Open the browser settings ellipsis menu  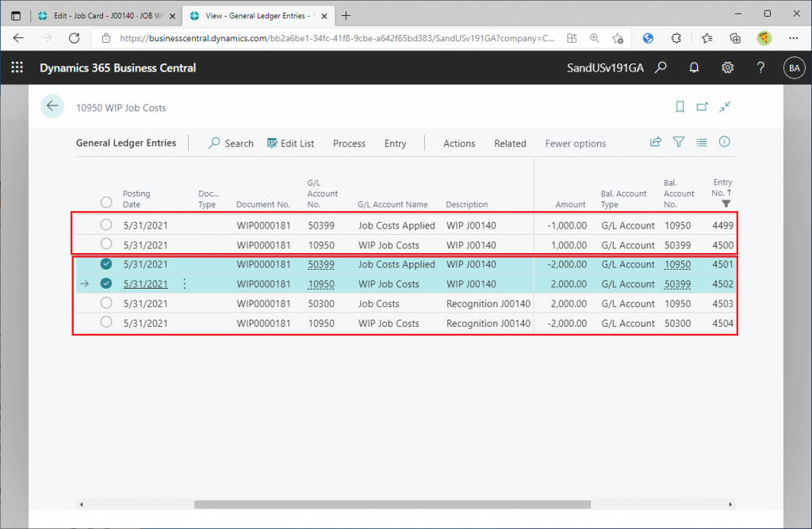793,38
